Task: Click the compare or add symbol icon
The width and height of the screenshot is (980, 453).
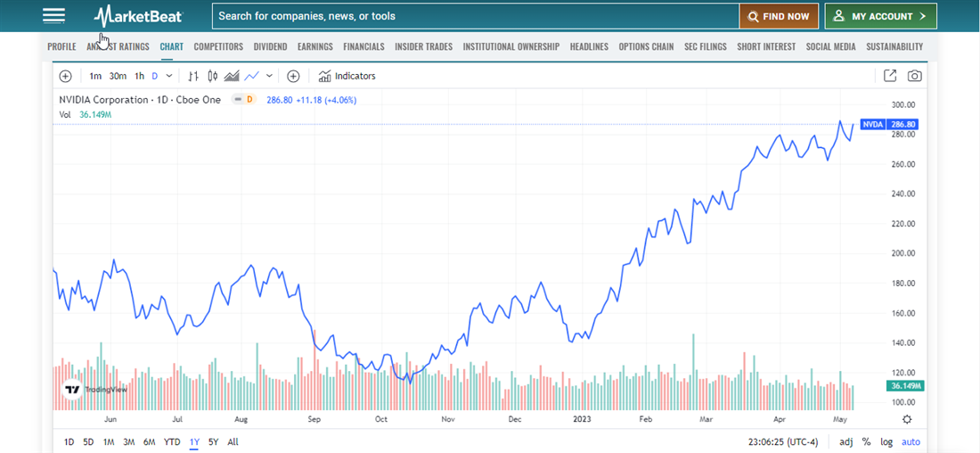Action: [x=293, y=77]
